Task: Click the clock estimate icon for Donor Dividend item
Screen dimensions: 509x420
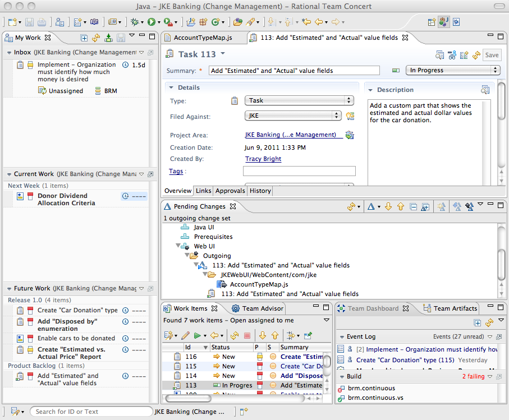Action: pyautogui.click(x=125, y=196)
